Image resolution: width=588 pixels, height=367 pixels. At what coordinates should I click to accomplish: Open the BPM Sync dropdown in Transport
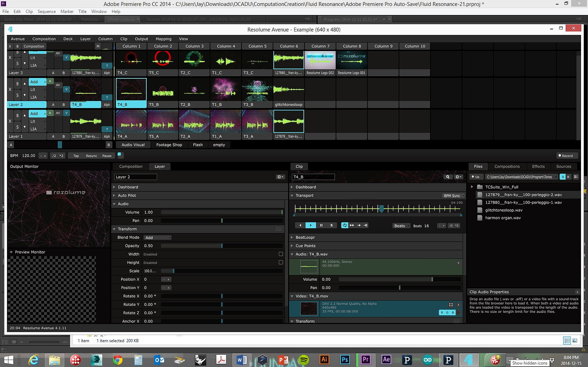click(453, 196)
